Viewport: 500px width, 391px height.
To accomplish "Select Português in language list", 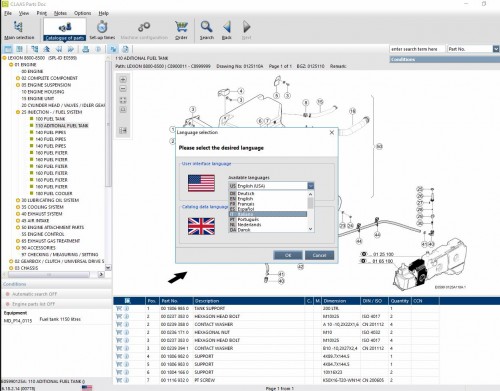I will (268, 219).
